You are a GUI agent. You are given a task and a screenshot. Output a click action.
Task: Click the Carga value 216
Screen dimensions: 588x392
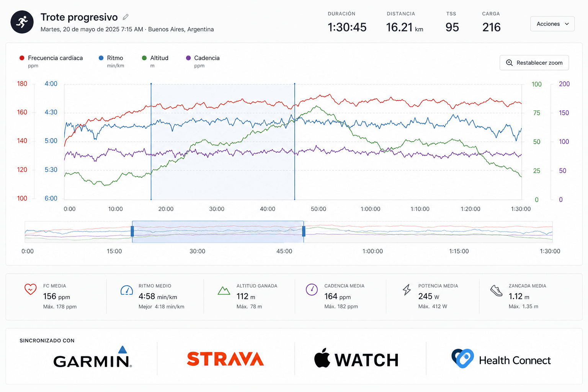click(x=492, y=27)
